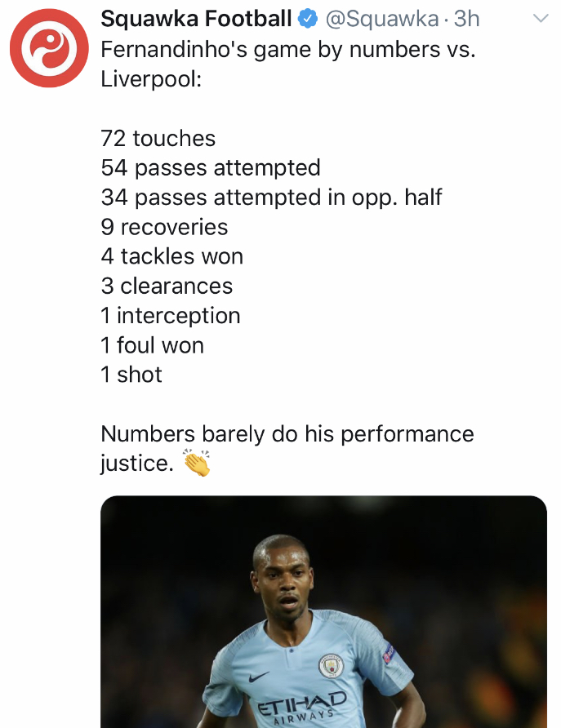This screenshot has width=561, height=728.
Task: Click the "4 tackles won" line
Action: pyautogui.click(x=172, y=256)
